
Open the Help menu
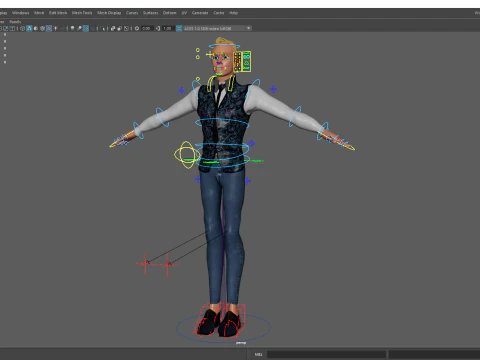[233, 13]
